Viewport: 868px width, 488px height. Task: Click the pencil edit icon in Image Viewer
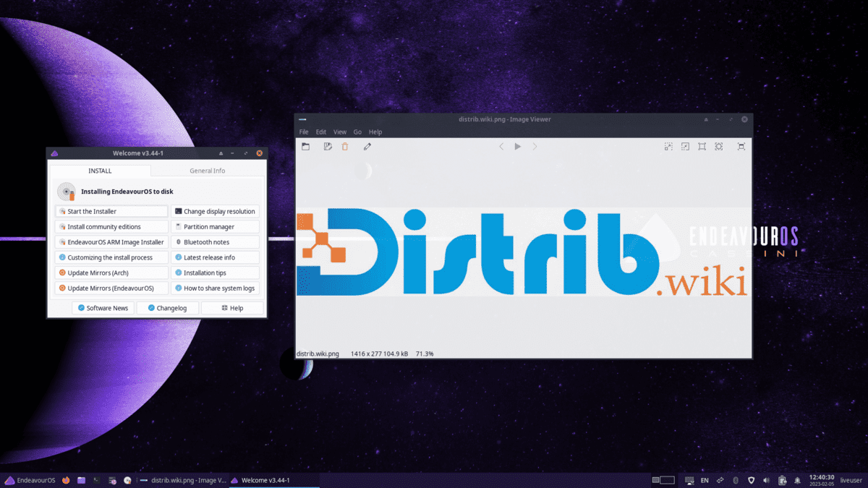tap(367, 147)
